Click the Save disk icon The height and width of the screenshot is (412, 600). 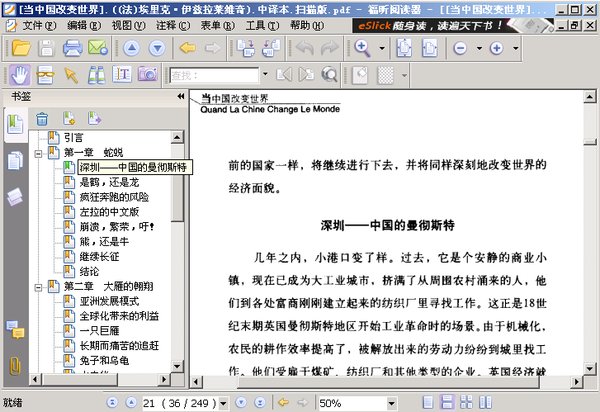point(47,48)
